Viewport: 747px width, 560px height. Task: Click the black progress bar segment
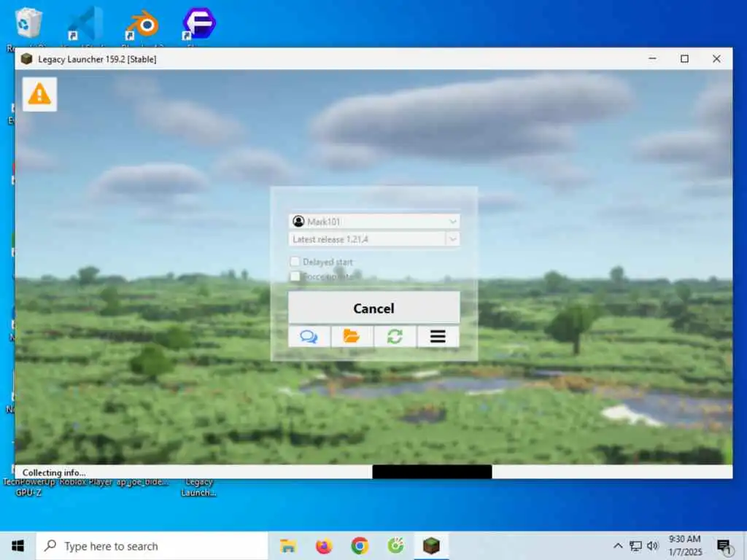click(x=432, y=472)
